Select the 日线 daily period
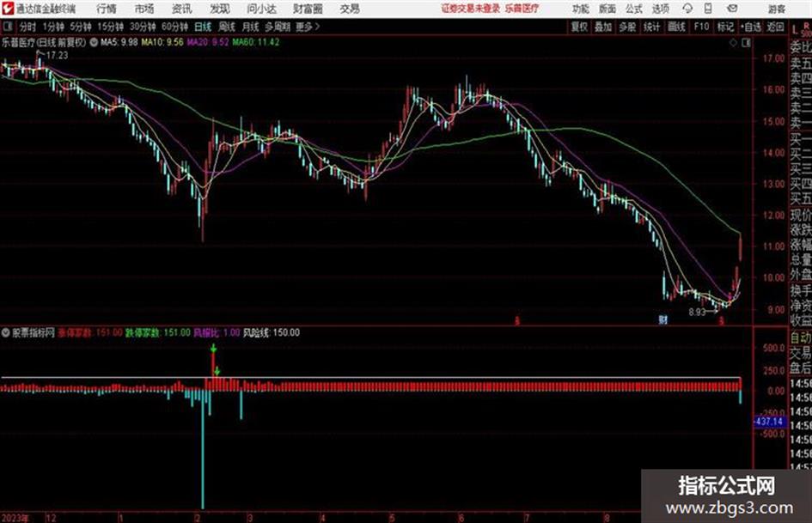Viewport: 812px width, 523px height. coord(203,27)
